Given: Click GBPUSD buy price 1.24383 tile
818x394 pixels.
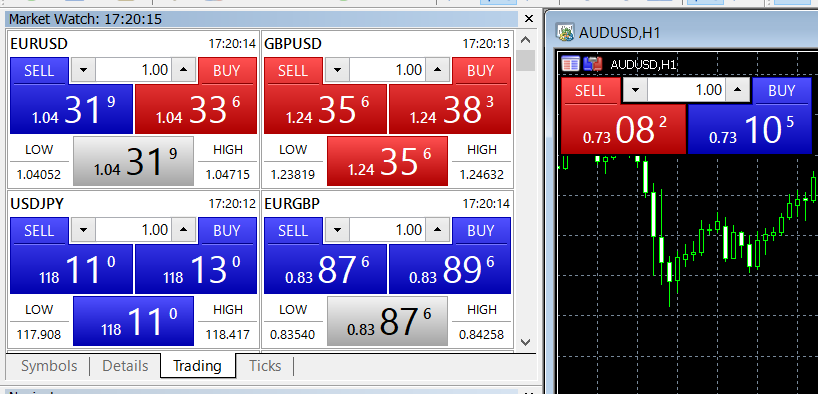Looking at the screenshot, I should click(x=450, y=109).
